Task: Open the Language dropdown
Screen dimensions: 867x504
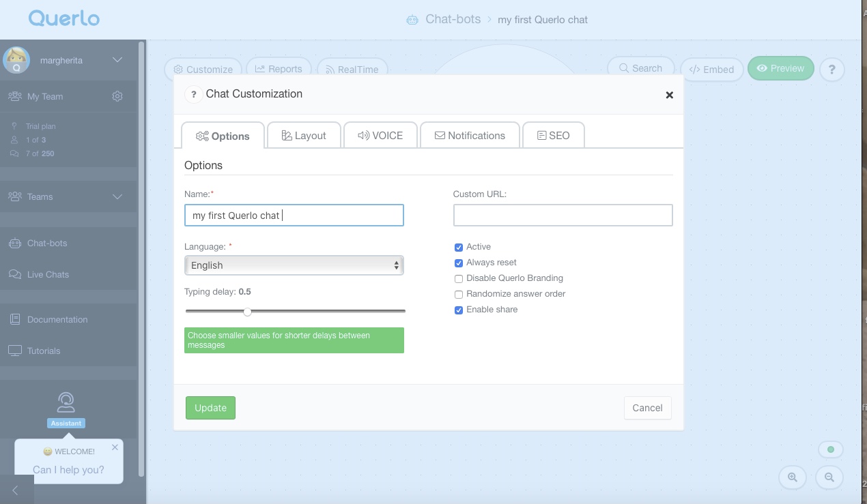Action: [294, 265]
